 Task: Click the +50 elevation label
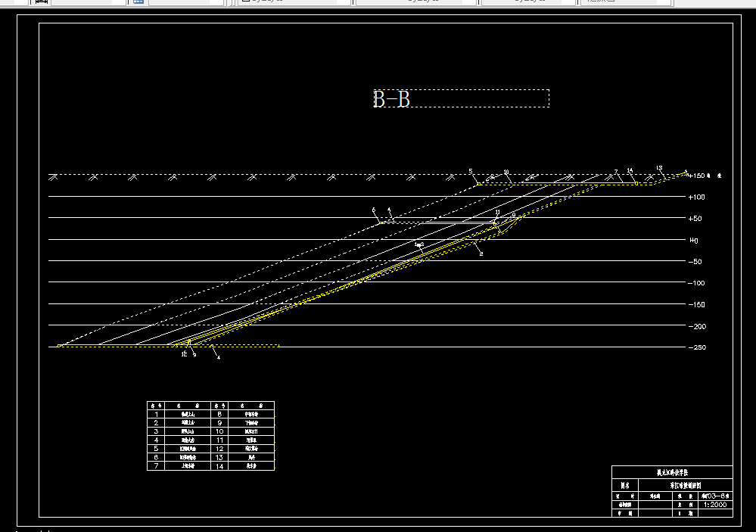695,219
